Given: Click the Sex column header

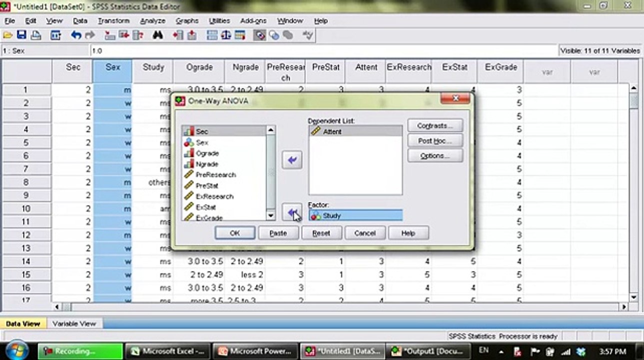Looking at the screenshot, I should pos(112,71).
